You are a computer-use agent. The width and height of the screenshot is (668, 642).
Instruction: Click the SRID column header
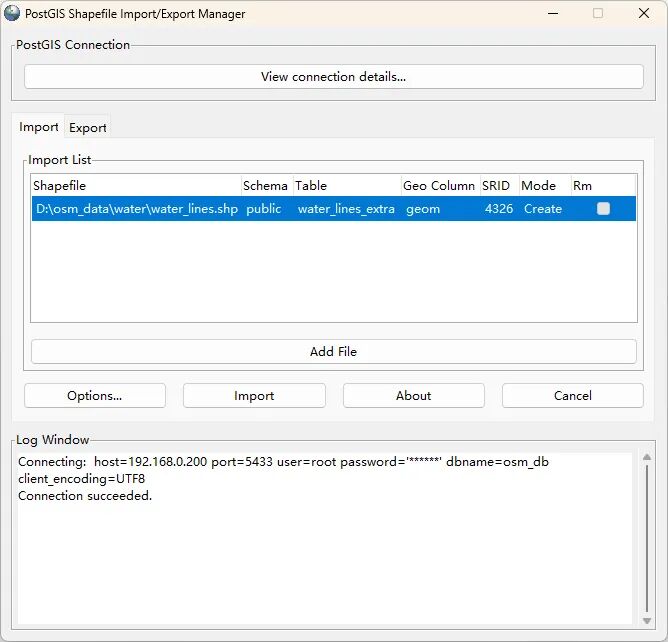(x=500, y=186)
